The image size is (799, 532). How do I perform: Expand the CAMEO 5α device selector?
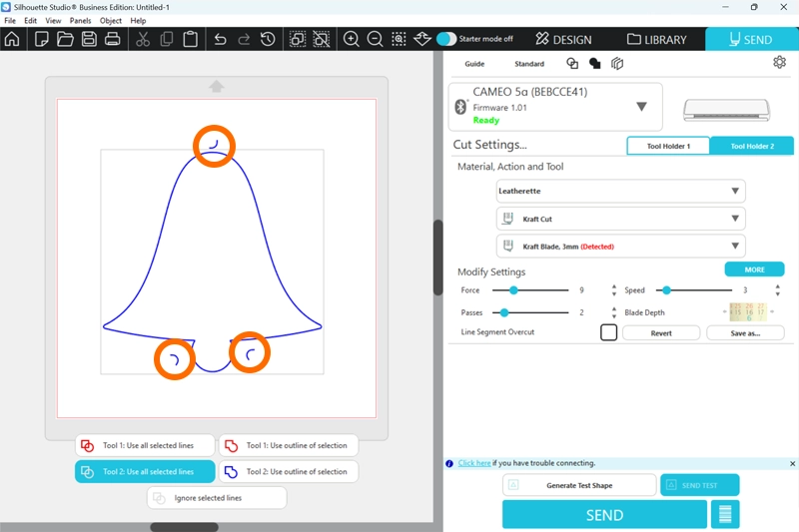coord(641,107)
